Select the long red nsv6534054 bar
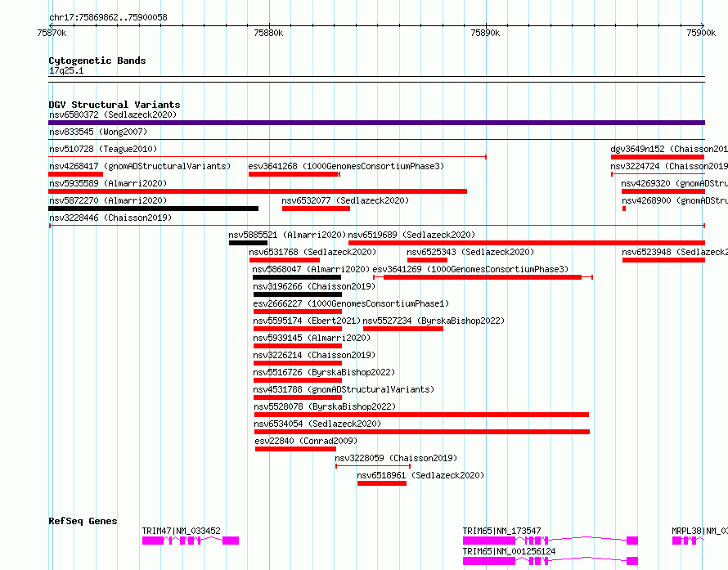The image size is (728, 570). tap(422, 432)
